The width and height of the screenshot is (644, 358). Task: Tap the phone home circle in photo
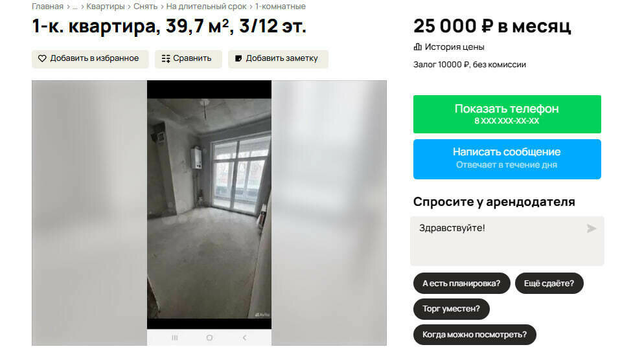tap(209, 337)
